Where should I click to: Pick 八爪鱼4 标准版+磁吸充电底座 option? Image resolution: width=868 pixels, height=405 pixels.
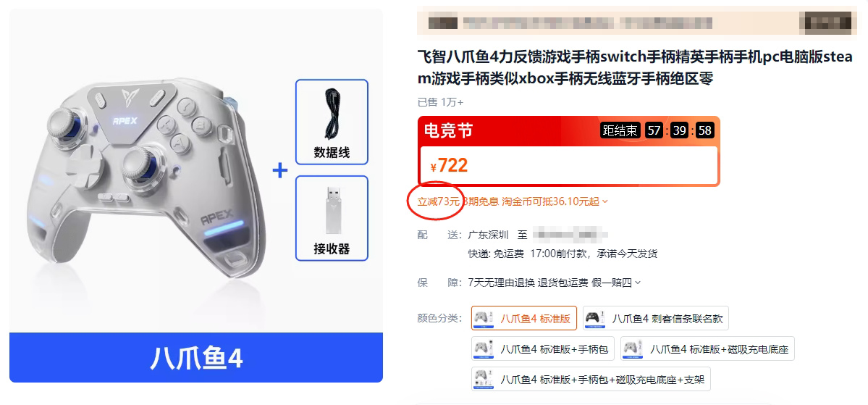coord(707,348)
